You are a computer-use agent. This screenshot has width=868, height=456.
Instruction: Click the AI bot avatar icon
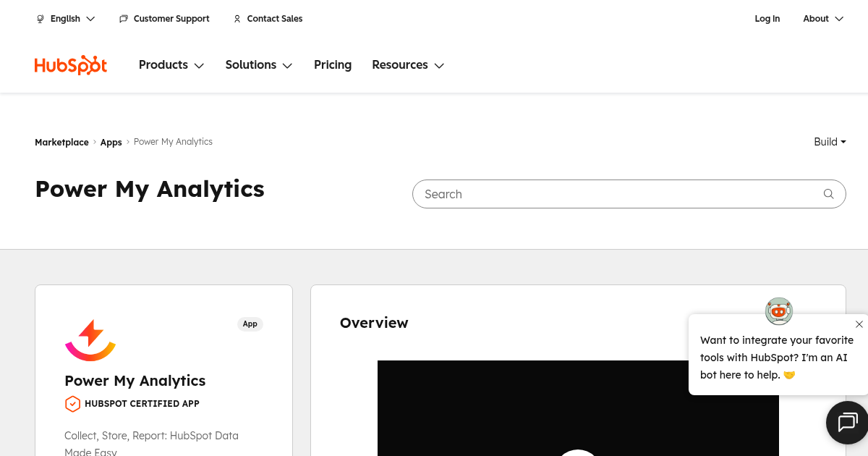click(x=779, y=311)
